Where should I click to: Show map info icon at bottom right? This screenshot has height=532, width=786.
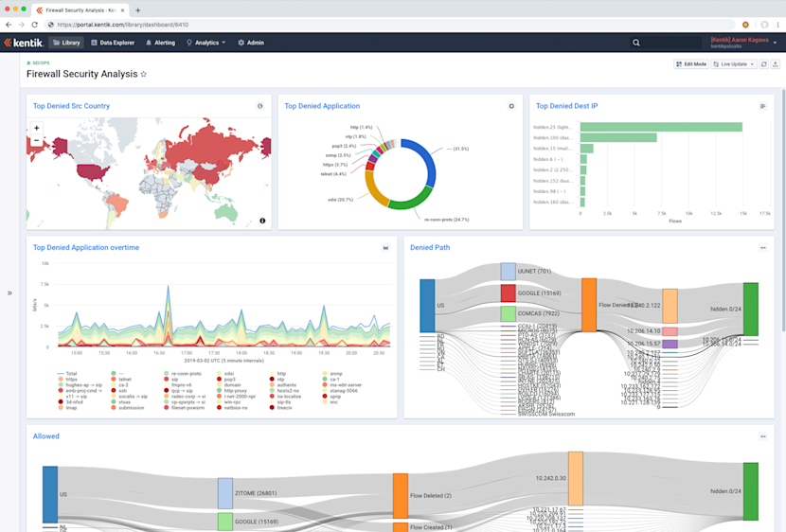(x=262, y=221)
